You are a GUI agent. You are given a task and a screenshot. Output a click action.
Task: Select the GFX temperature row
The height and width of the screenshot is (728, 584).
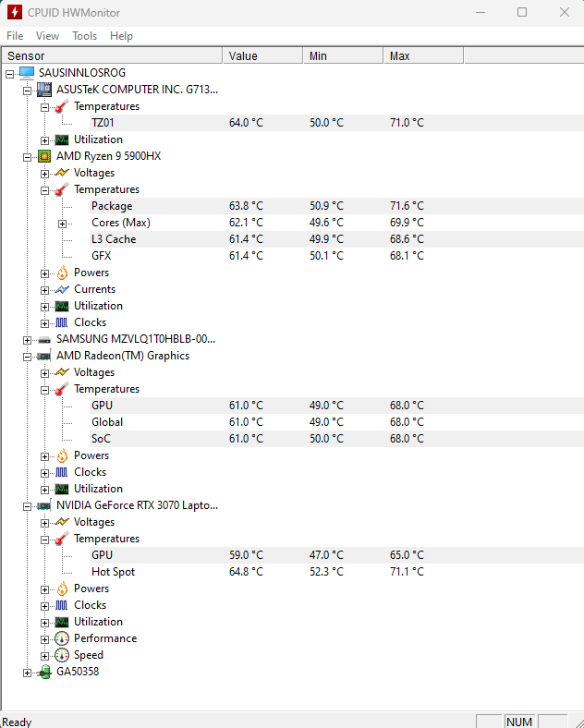(x=336, y=256)
